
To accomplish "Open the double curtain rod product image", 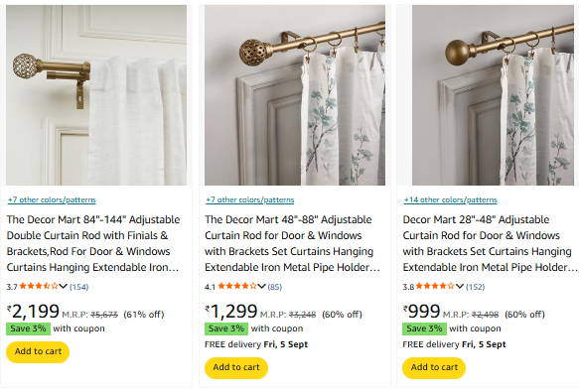I will [x=96, y=95].
